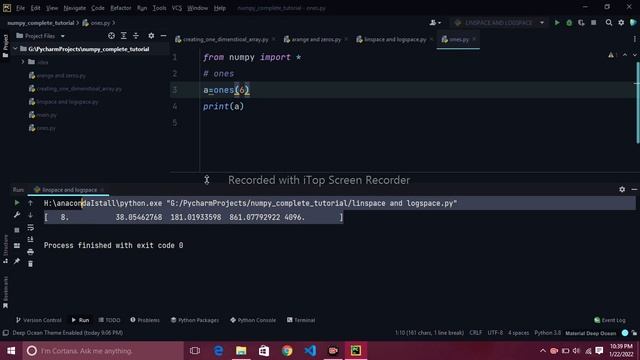Toggle scroll to end in Run console

30,240
